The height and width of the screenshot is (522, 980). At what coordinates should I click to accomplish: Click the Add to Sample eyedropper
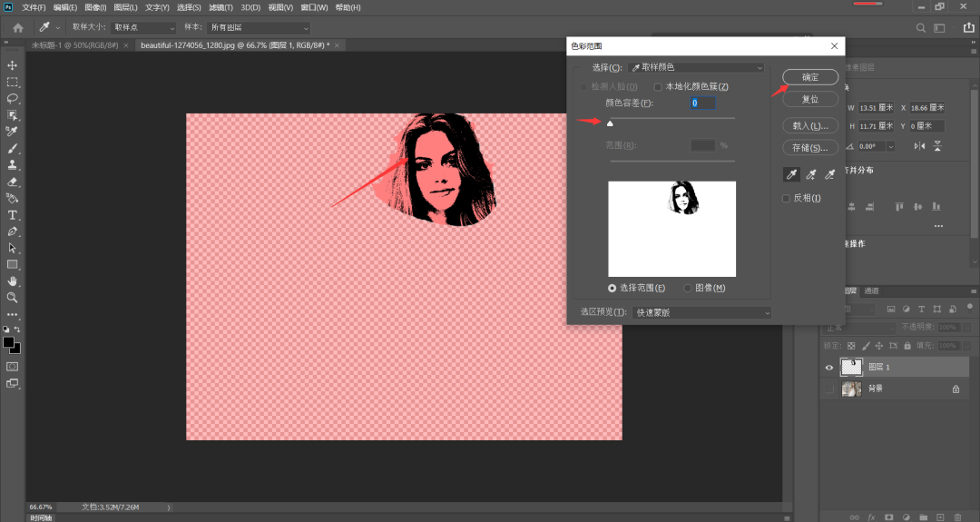[810, 174]
